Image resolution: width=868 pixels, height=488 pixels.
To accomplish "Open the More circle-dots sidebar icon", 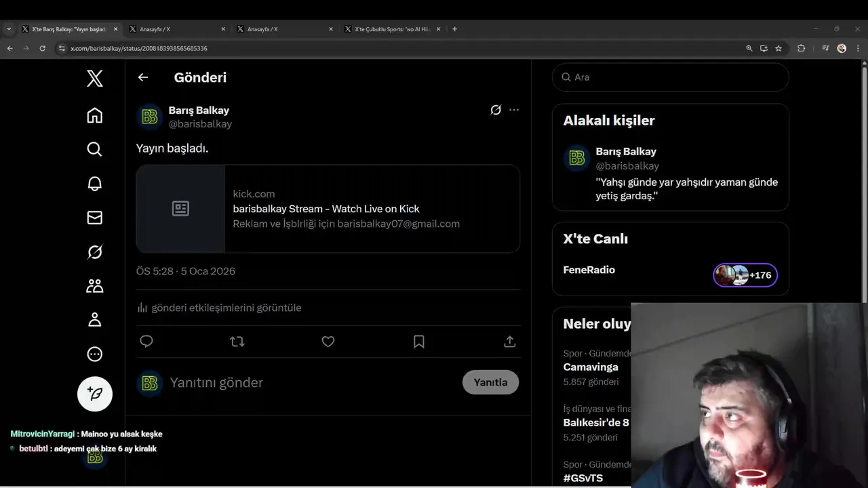I will coord(95,354).
